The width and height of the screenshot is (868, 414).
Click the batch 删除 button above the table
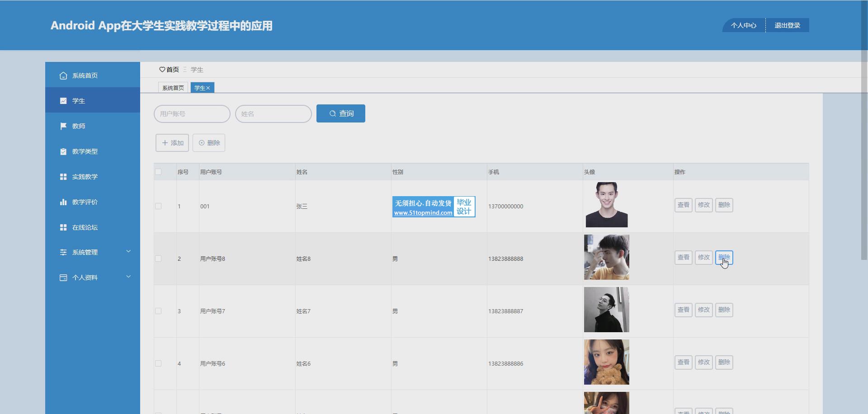coord(209,143)
